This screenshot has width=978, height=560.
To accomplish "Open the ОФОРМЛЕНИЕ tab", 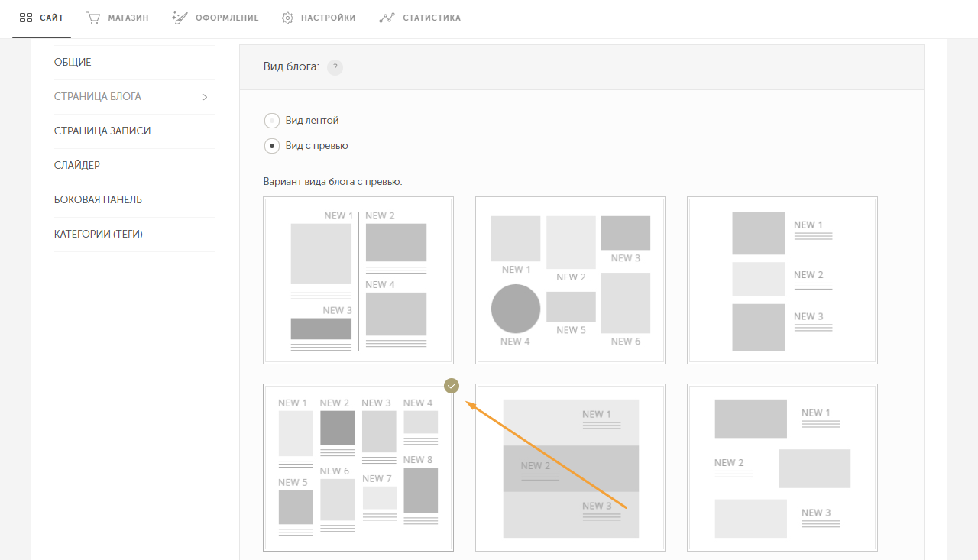I will pos(215,18).
